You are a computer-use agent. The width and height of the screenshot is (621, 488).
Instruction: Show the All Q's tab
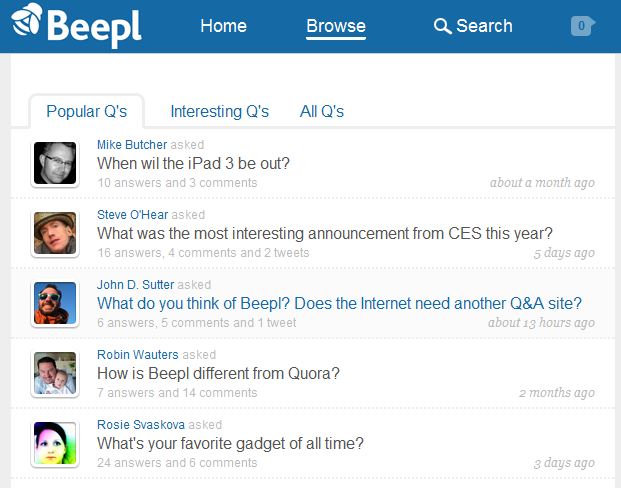[x=322, y=111]
